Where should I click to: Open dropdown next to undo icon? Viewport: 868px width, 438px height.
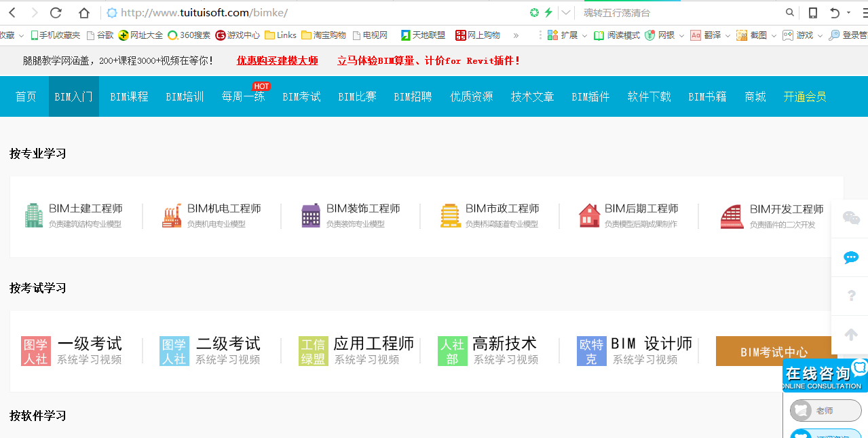848,13
